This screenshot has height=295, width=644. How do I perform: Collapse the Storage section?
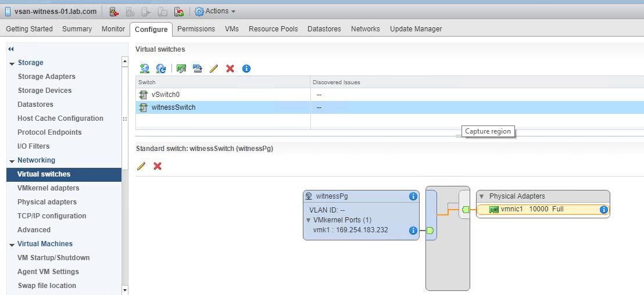[x=12, y=64]
